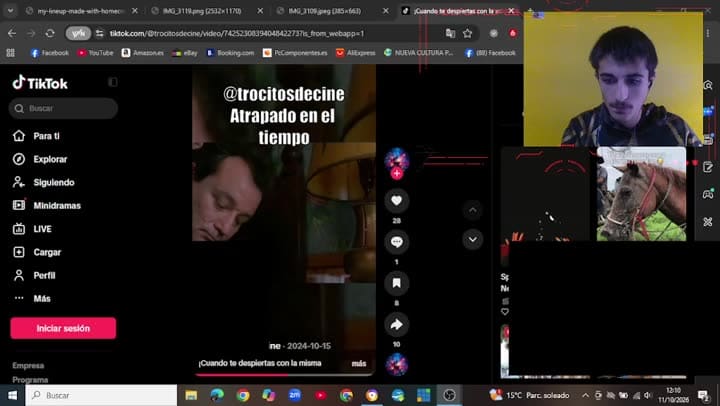Go to the previous video with the up chevron

(x=472, y=210)
